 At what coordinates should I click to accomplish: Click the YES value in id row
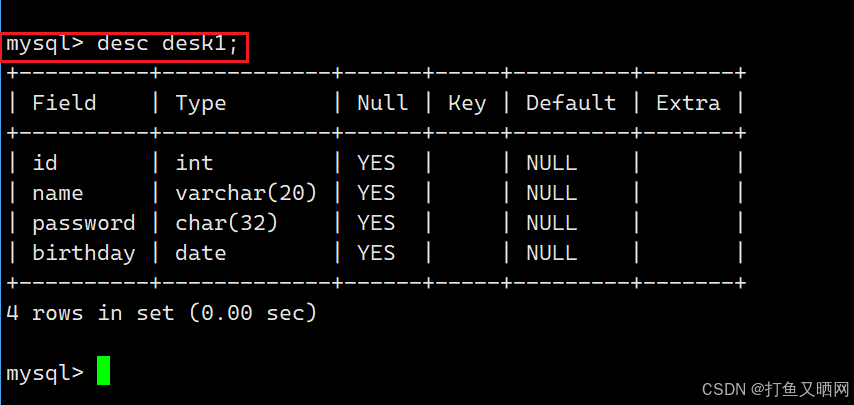(x=376, y=163)
